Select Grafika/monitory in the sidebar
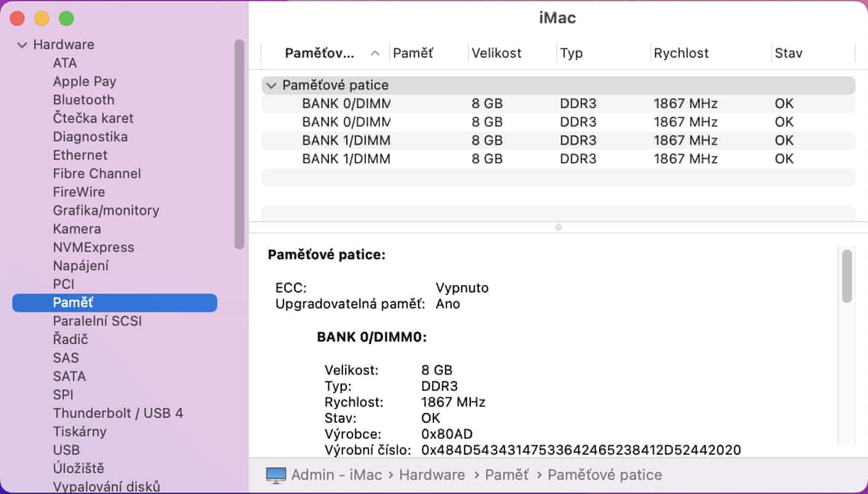The image size is (868, 494). [106, 210]
